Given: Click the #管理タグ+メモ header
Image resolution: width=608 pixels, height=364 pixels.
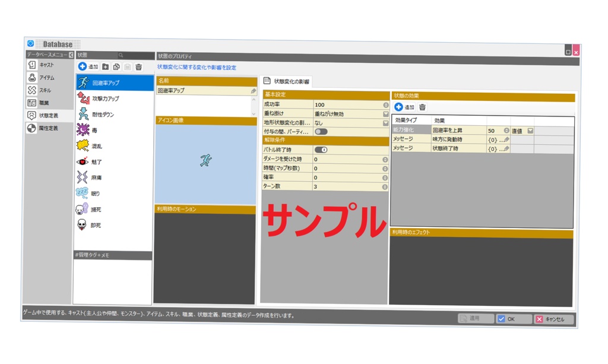Looking at the screenshot, I should pos(113,255).
